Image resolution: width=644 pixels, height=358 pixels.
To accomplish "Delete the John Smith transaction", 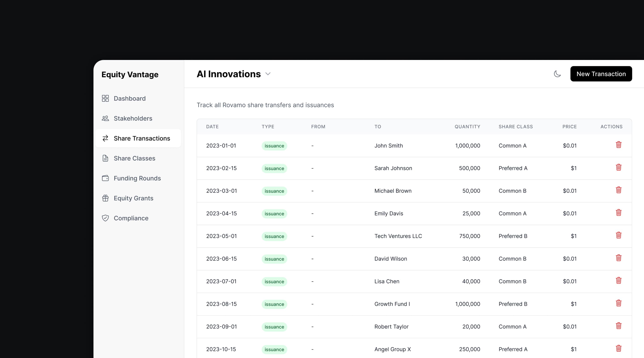I will [619, 145].
